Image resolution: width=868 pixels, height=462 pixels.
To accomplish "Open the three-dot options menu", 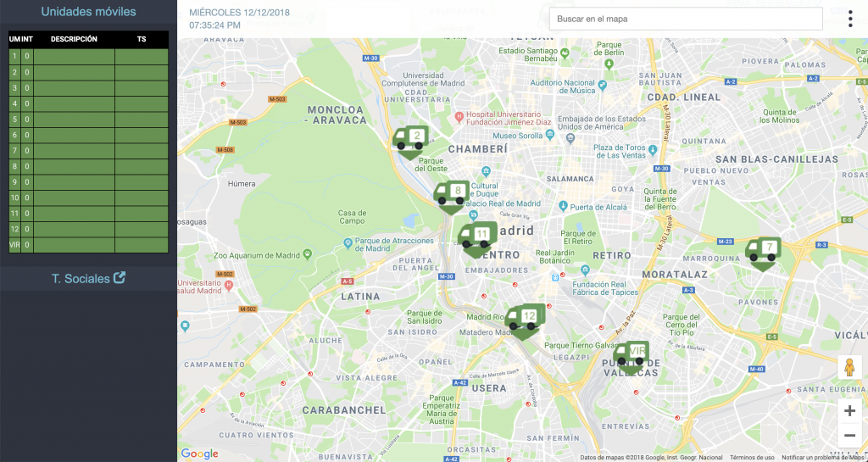I will click(849, 19).
